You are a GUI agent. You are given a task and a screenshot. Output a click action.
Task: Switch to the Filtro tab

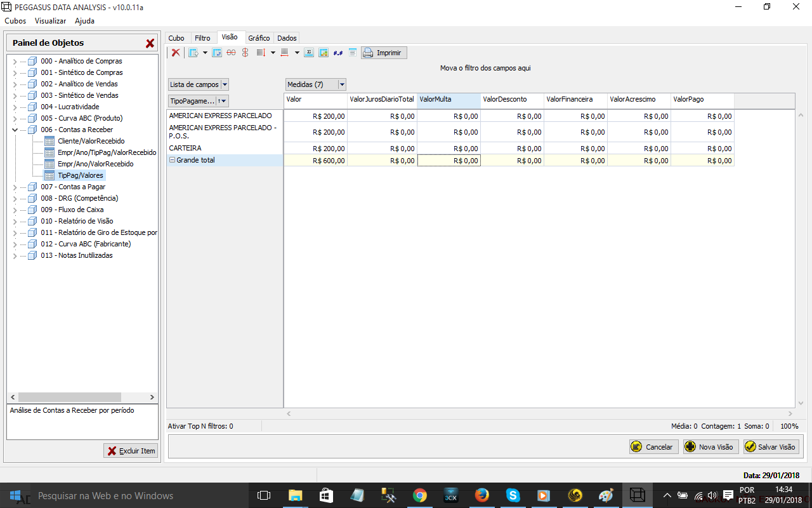pos(202,38)
